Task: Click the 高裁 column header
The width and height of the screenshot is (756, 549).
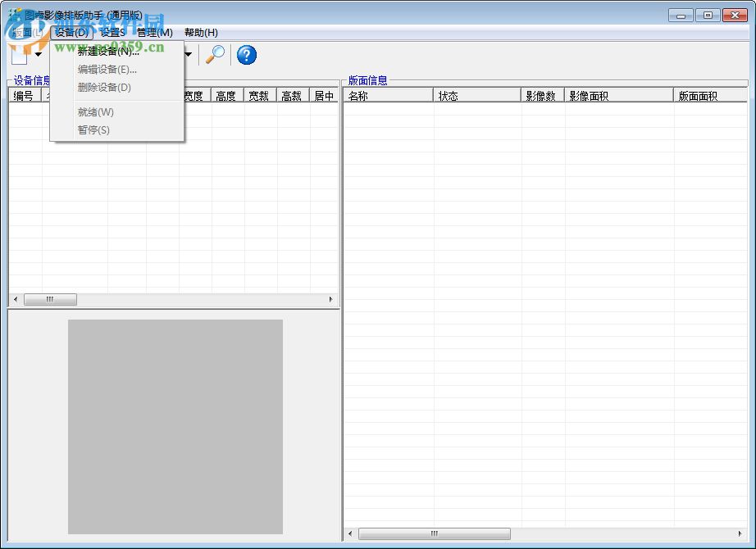Action: point(294,96)
